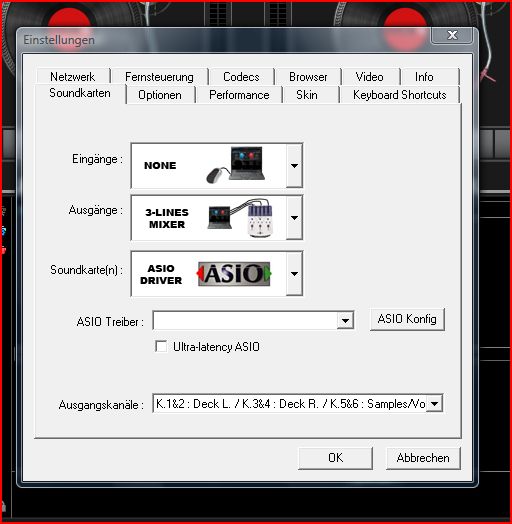Click the empty ASIO Treiber field
512x524 pixels.
point(246,321)
